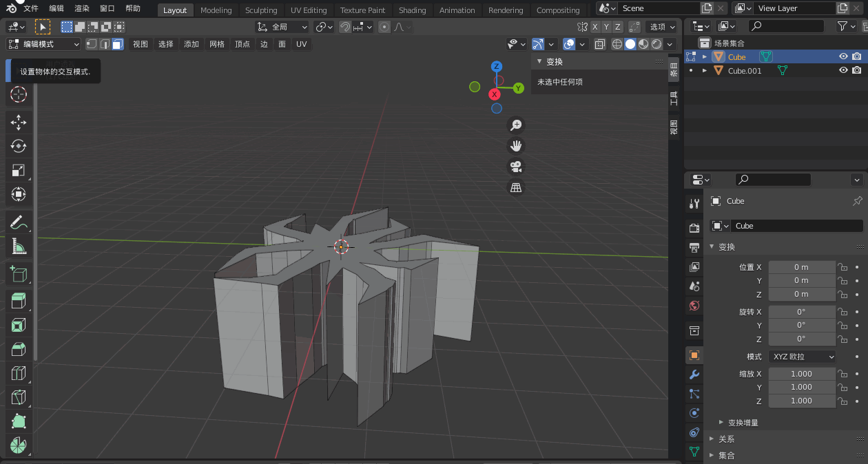Toggle the camera view icon
Viewport: 868px width, 464px height.
[x=515, y=166]
